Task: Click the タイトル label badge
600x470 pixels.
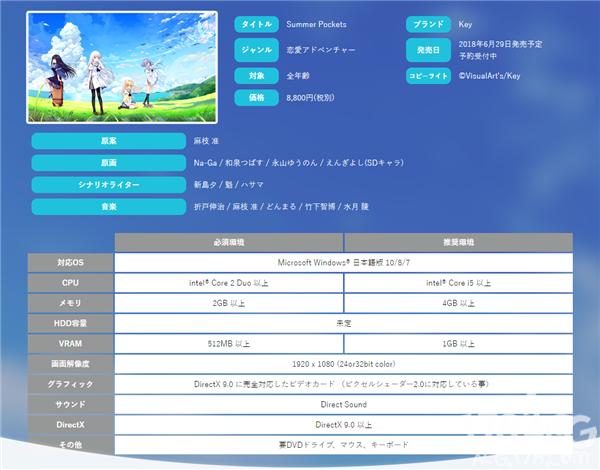Action: point(256,24)
